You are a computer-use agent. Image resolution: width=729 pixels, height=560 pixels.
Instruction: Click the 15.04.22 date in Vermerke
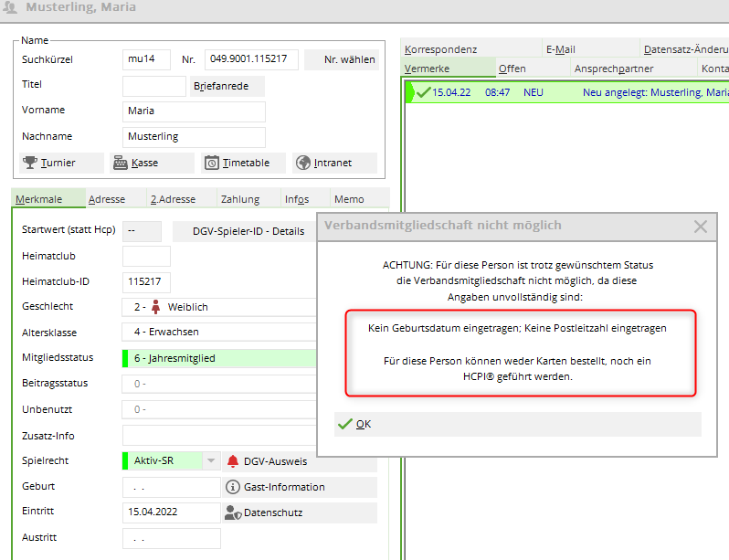click(451, 92)
